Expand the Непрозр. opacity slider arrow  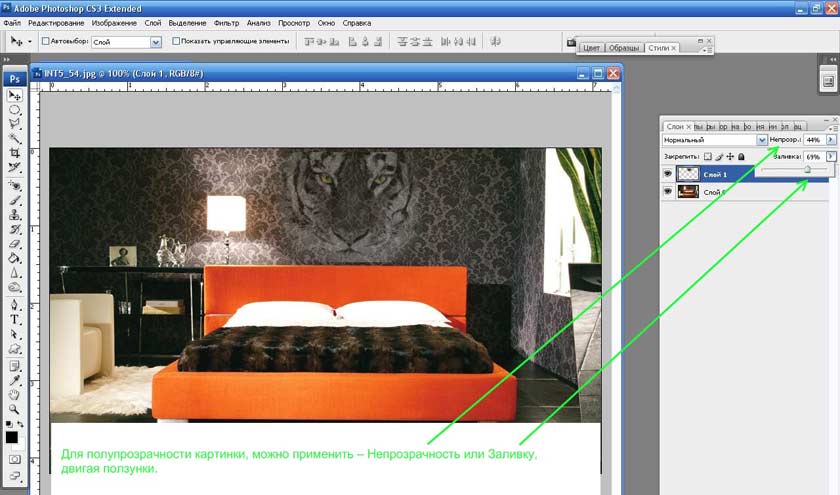pos(831,141)
